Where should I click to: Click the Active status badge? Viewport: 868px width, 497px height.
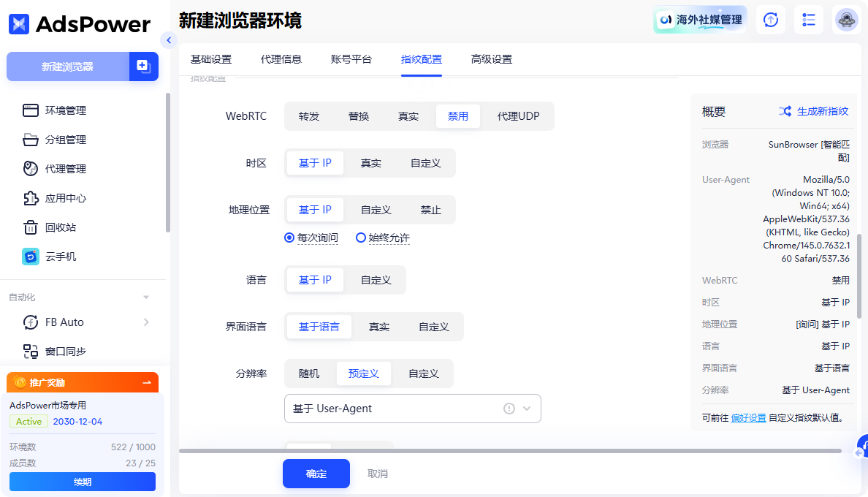coord(28,422)
